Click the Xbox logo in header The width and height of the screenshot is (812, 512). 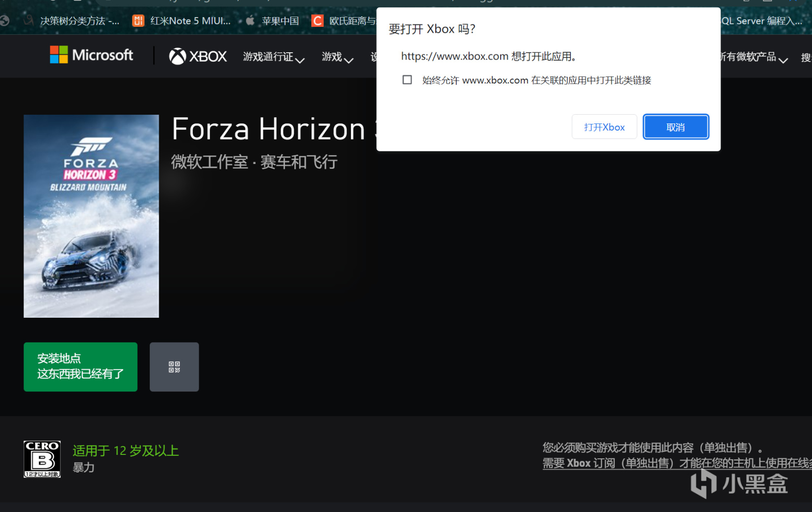click(198, 57)
